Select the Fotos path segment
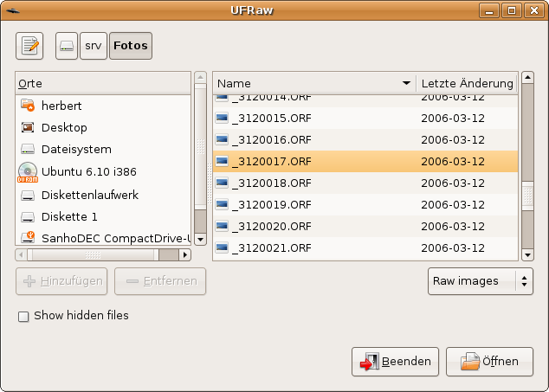The width and height of the screenshot is (549, 392). click(131, 46)
